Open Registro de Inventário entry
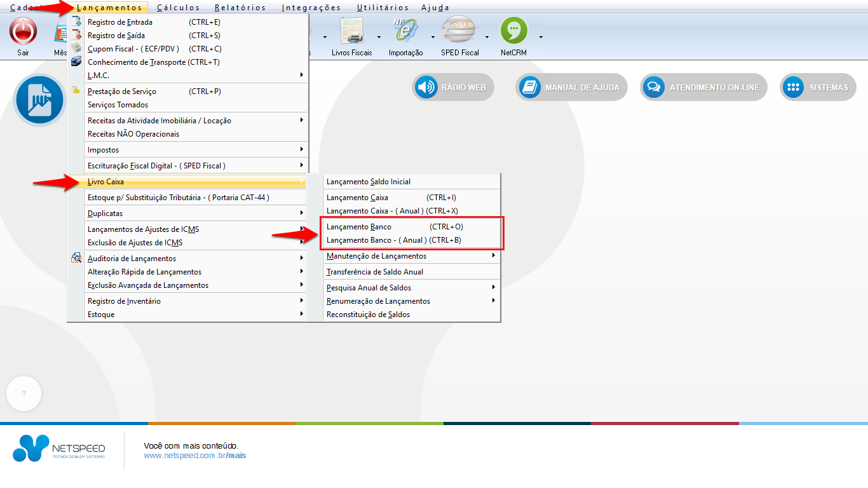Image resolution: width=868 pixels, height=488 pixels. 196,301
